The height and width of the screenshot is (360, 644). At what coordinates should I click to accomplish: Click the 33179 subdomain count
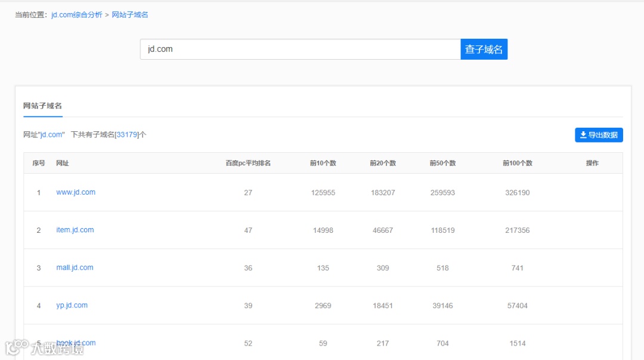(127, 134)
